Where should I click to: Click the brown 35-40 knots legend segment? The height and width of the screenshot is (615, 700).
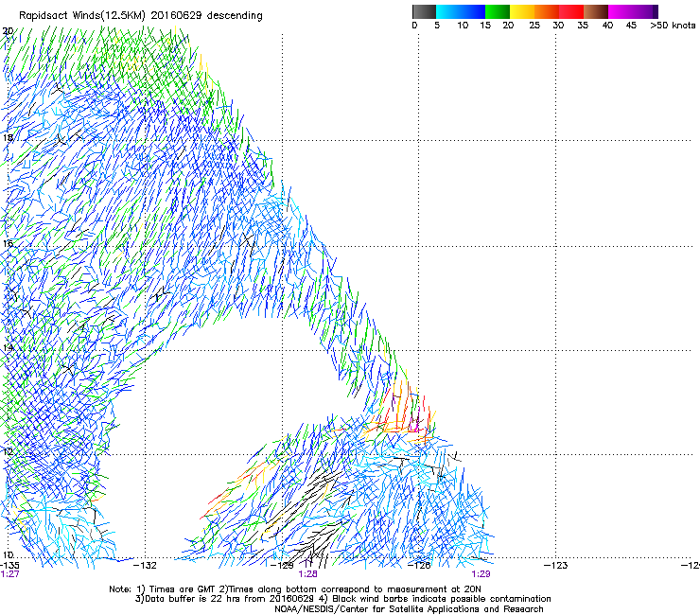click(x=596, y=11)
